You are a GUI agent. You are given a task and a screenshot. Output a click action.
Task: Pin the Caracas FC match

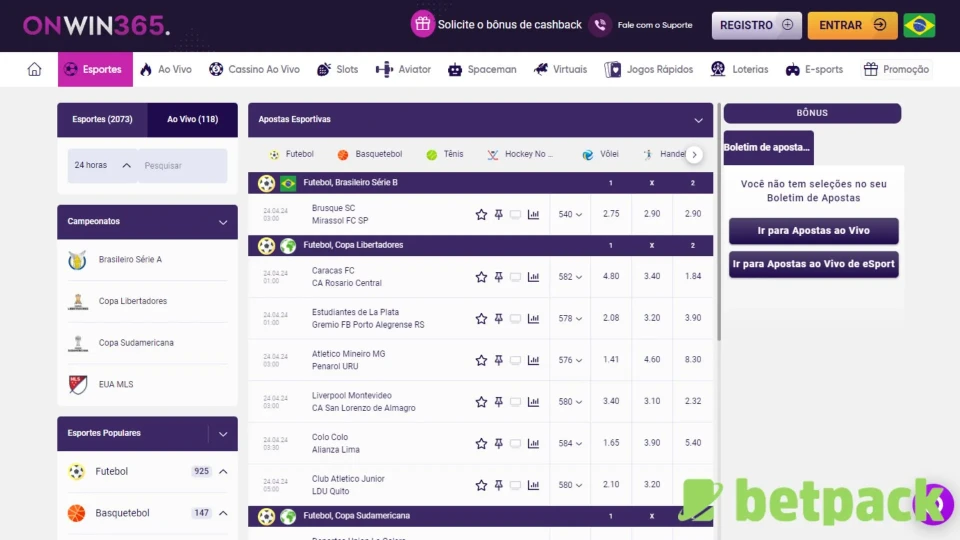coord(498,277)
